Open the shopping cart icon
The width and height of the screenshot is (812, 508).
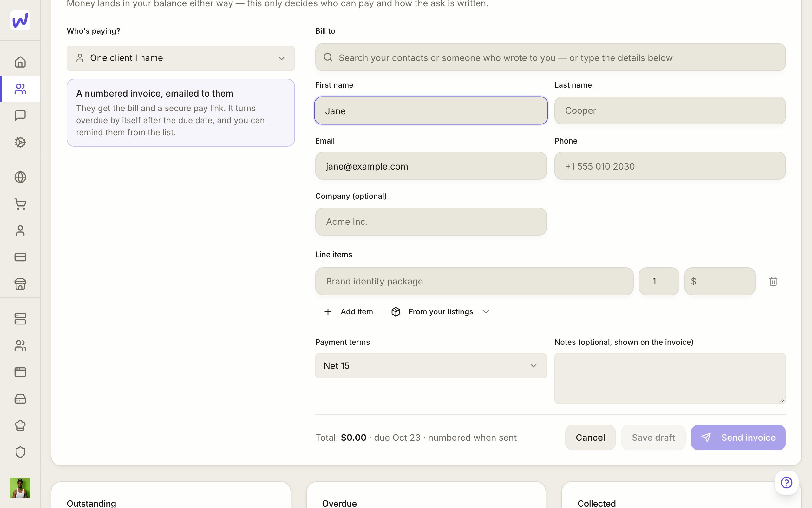(x=20, y=204)
